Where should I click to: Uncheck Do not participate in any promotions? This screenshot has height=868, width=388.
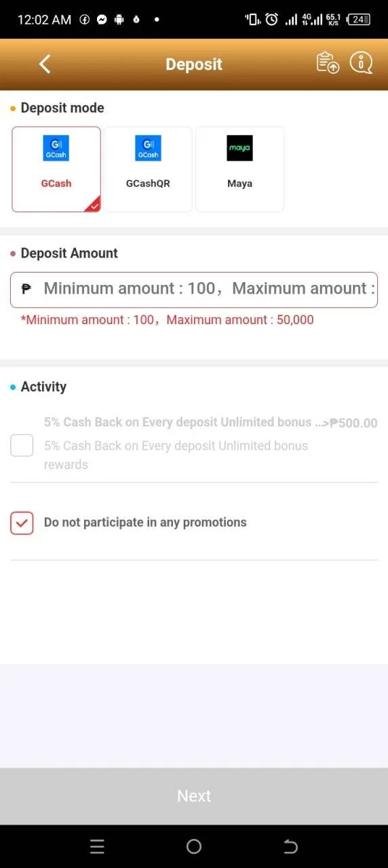coord(22,523)
